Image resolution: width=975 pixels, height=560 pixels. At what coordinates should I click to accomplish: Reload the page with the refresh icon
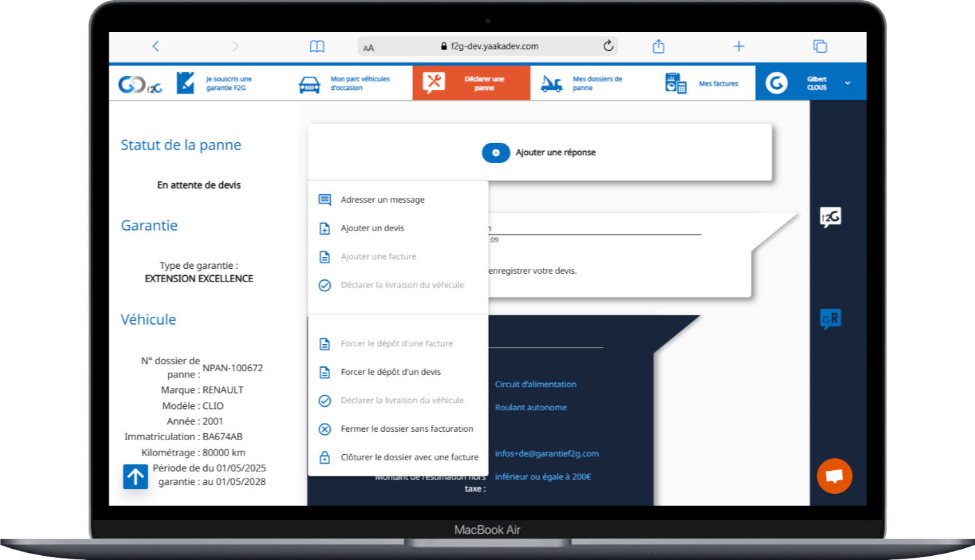[608, 47]
